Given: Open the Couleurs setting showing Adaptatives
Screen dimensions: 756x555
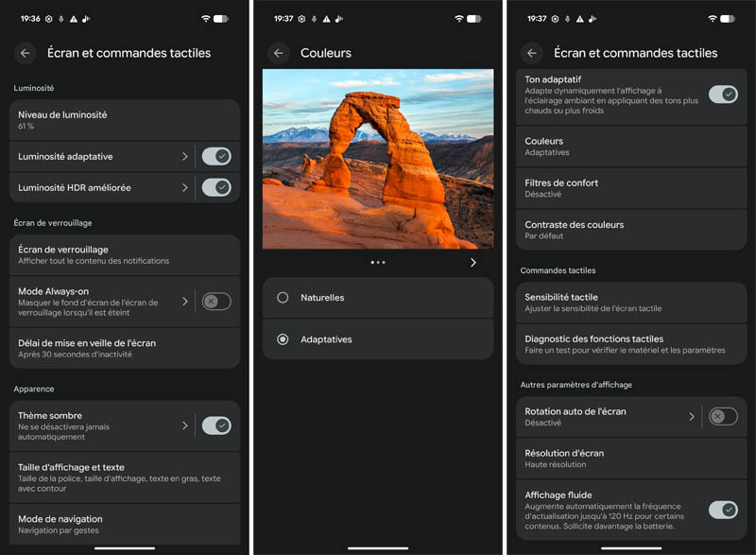Looking at the screenshot, I should pyautogui.click(x=631, y=147).
